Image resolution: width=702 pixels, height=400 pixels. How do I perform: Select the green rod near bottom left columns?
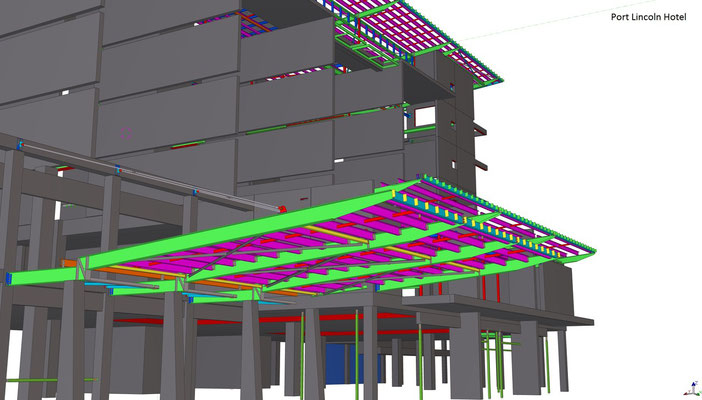pos(49,380)
